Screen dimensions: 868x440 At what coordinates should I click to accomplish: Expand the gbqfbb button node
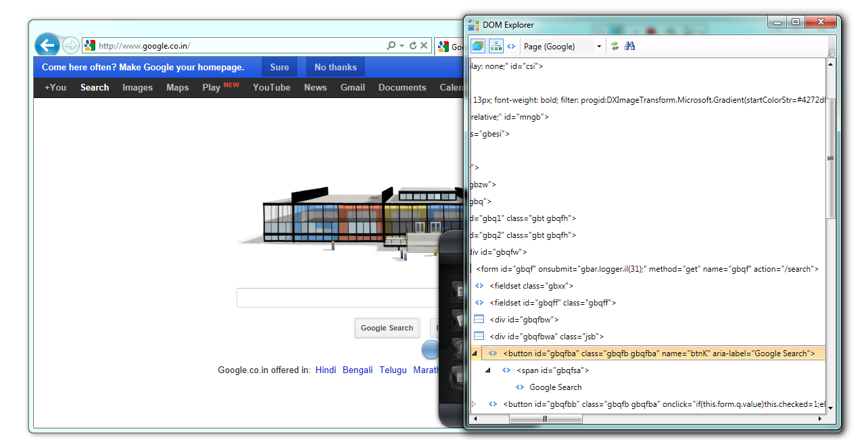[x=474, y=404]
